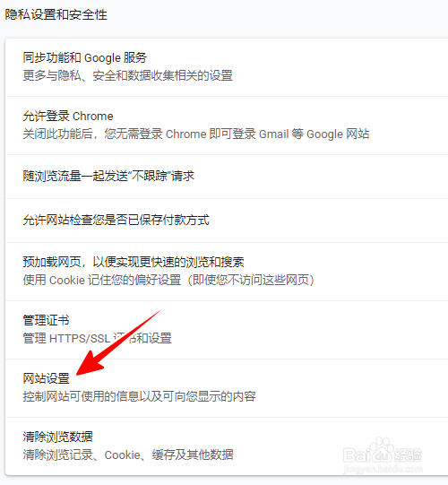Click the 使用 Cookie 记住您的偏好设置 description
448x485 pixels.
click(168, 281)
